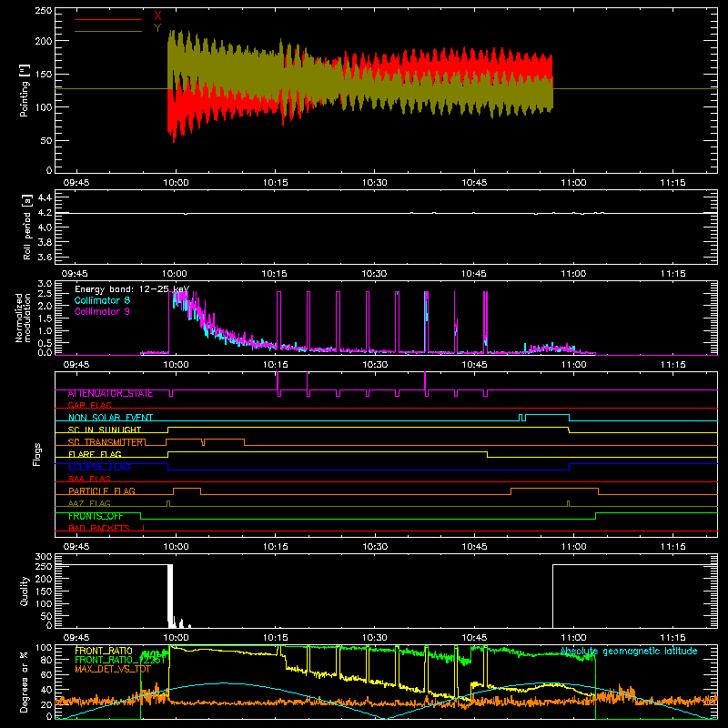Click the MAX_DET_VS_TOT legend entry

113,669
